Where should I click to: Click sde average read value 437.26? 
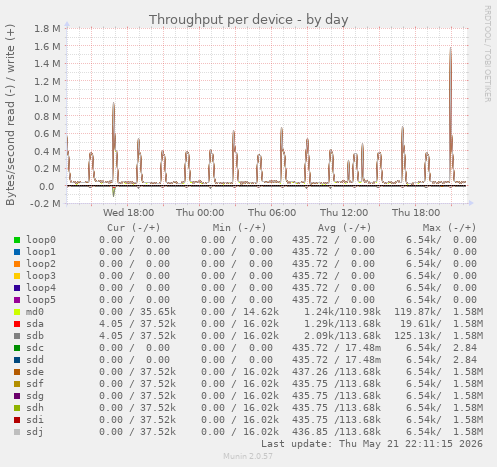[310, 372]
